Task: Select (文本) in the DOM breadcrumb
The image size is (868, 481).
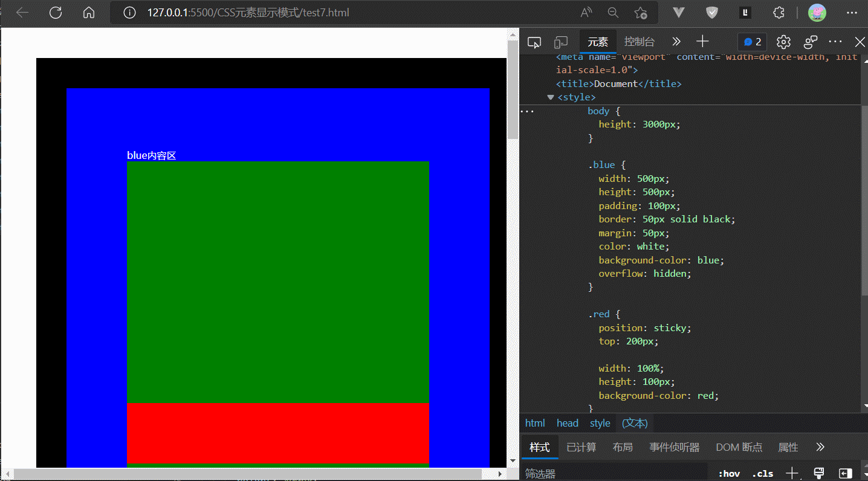Action: coord(635,423)
